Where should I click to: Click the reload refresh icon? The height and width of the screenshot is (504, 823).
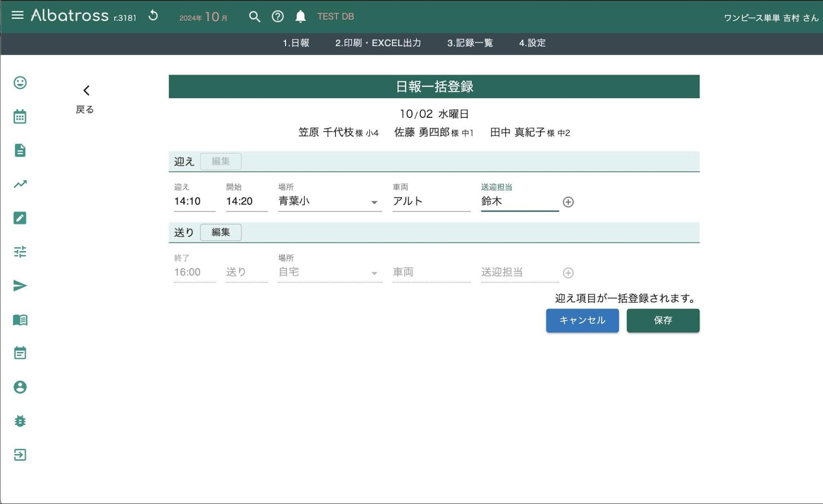(x=153, y=16)
